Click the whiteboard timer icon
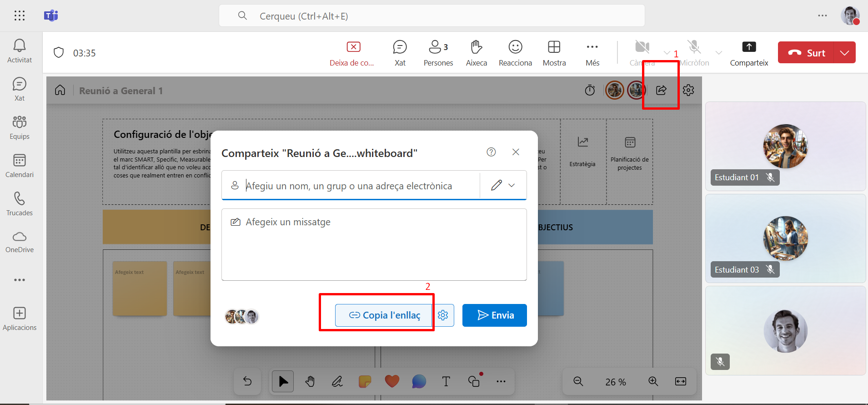Viewport: 868px width, 405px height. (x=590, y=91)
